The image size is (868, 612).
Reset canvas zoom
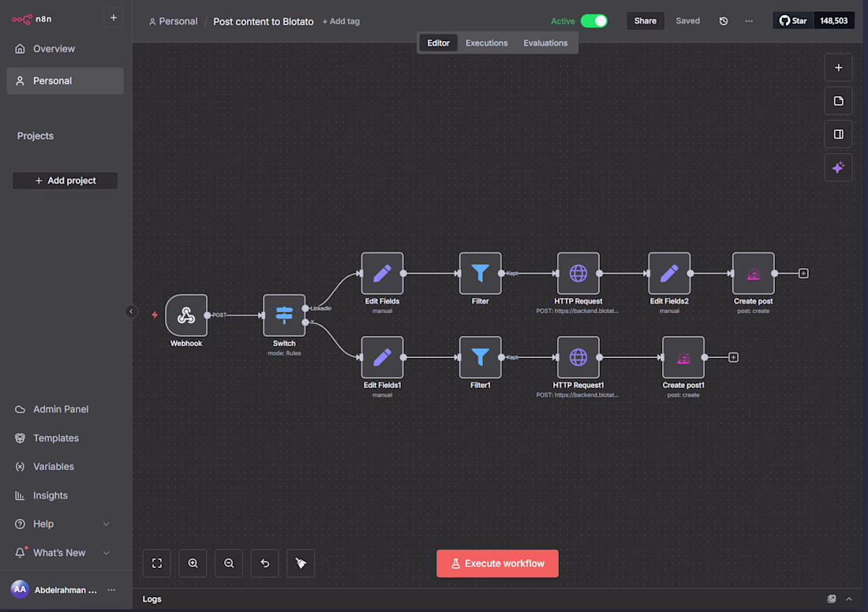coord(264,563)
